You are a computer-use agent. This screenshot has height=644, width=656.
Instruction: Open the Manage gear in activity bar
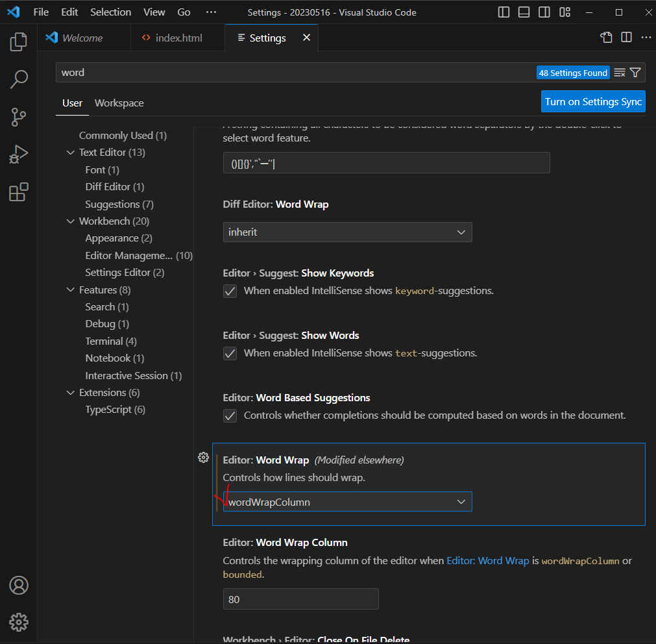click(18, 622)
